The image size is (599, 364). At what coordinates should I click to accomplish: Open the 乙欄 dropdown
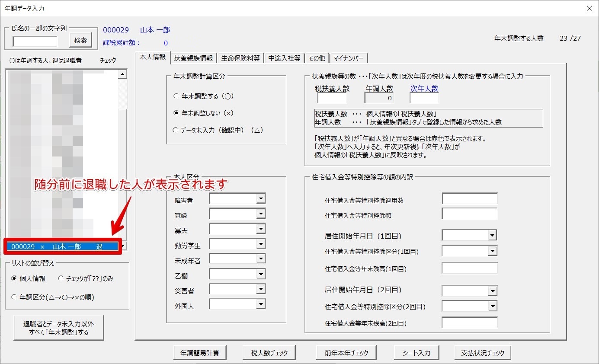click(261, 274)
